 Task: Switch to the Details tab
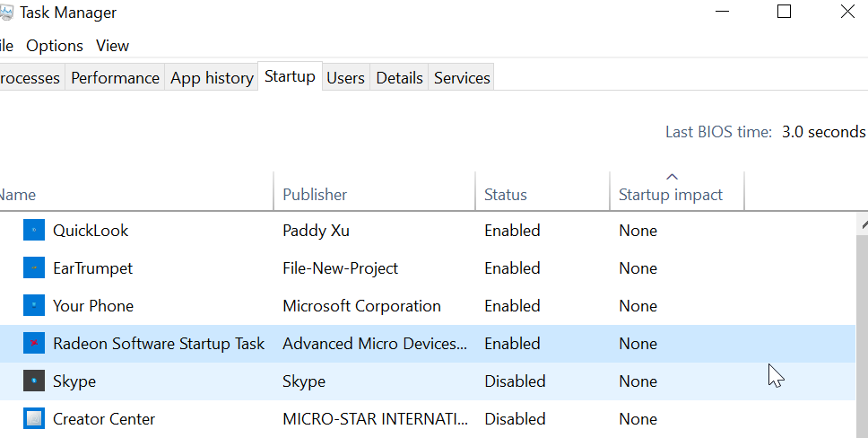(399, 77)
